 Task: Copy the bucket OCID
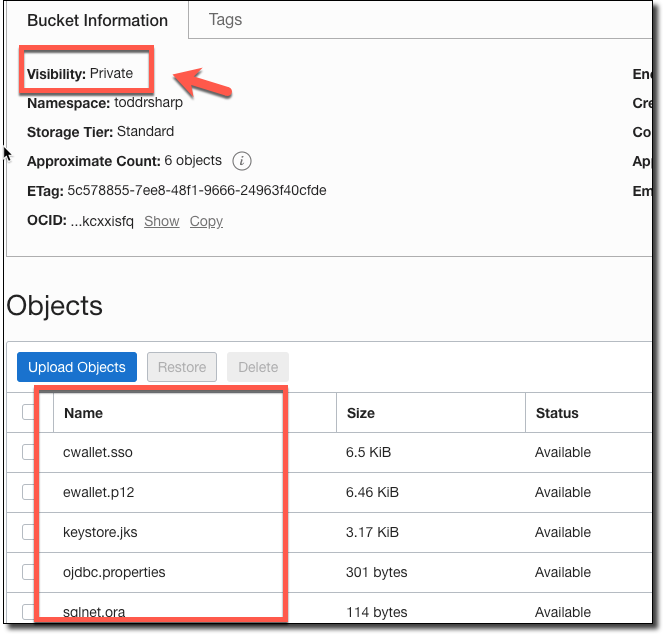[x=206, y=221]
